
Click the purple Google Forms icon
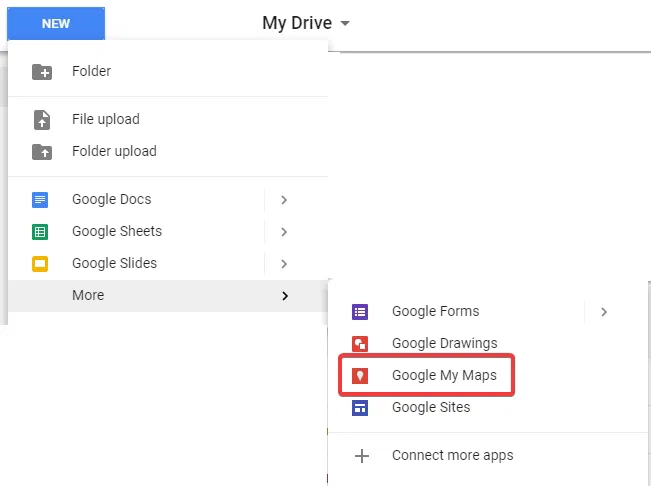tap(361, 312)
